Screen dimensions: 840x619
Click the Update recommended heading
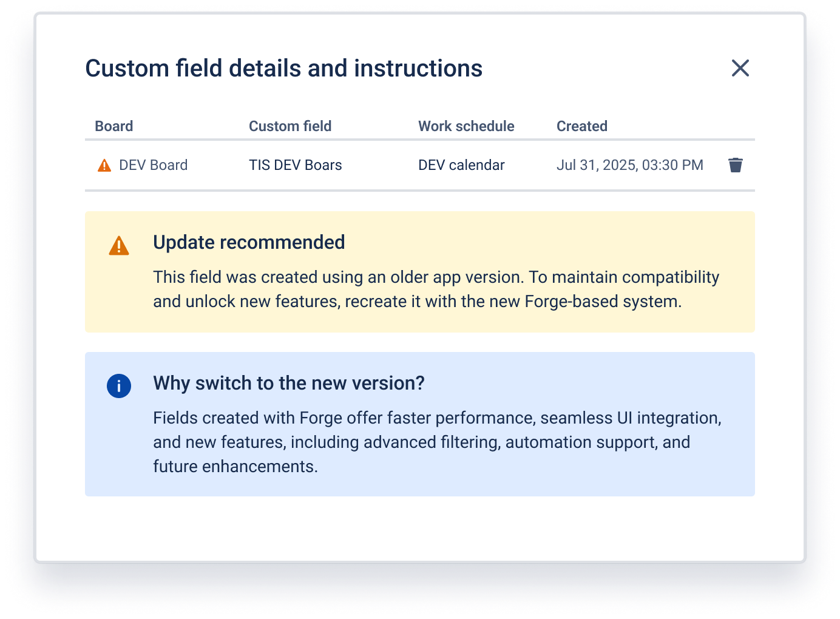(249, 242)
